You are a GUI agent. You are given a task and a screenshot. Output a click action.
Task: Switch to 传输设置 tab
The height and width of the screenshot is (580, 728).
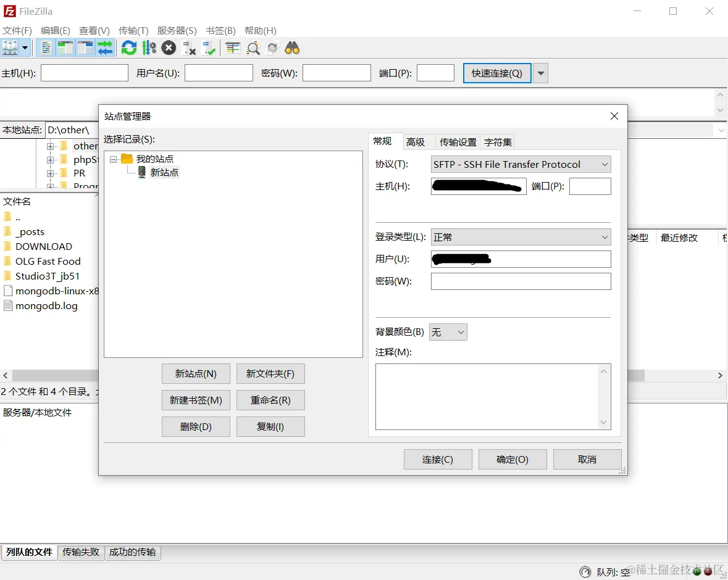pos(458,142)
